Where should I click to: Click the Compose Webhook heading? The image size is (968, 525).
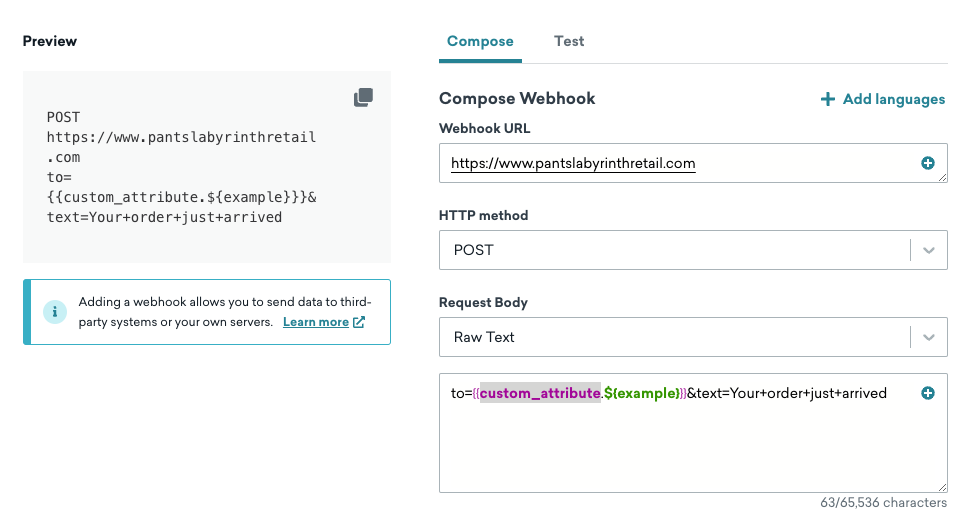point(517,98)
